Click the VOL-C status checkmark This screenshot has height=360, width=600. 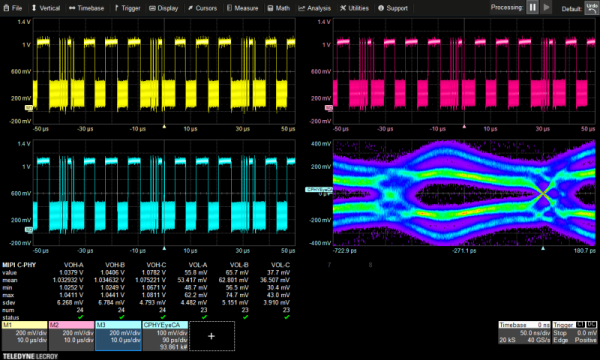tap(287, 317)
